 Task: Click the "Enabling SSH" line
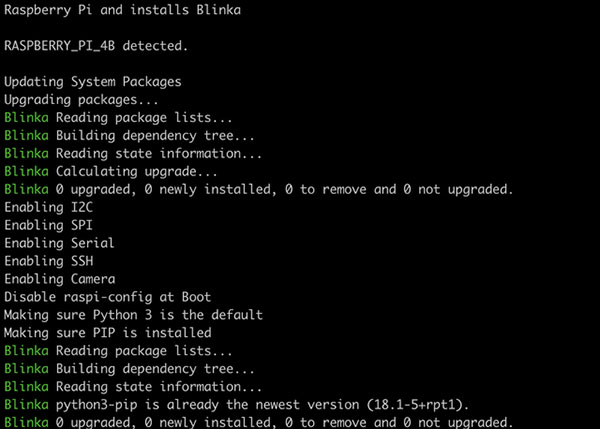47,261
